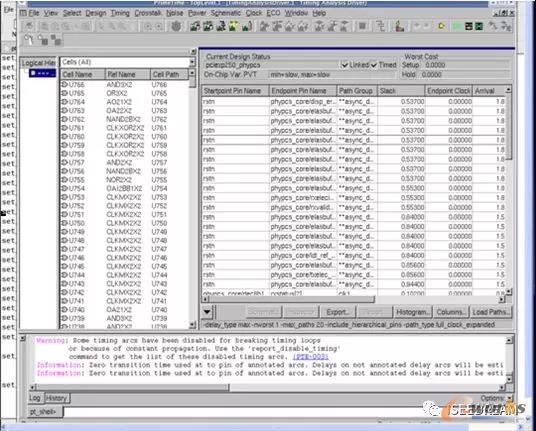
Task: Open the View menu
Action: click(51, 13)
